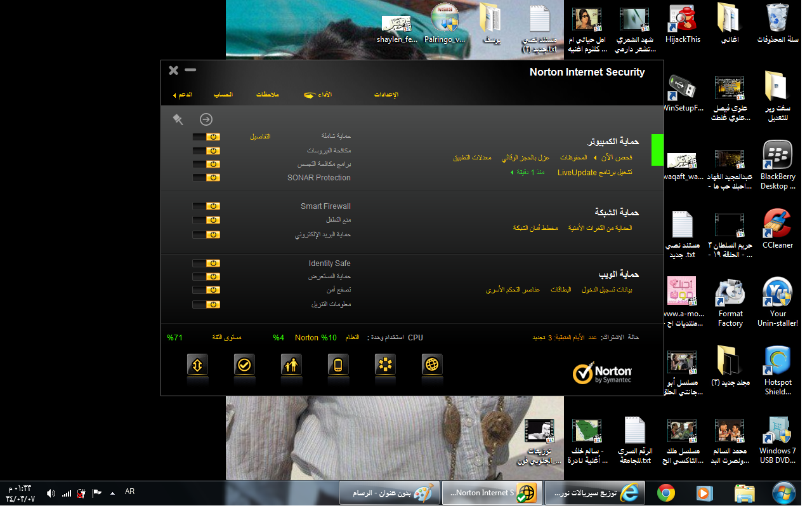
Task: Toggle the حماية شاملة switch
Action: point(207,136)
